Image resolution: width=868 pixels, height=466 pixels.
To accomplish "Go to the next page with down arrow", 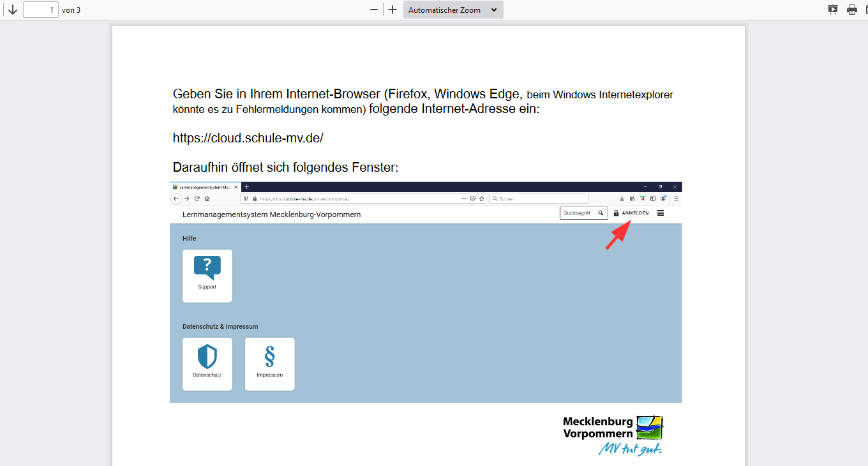I will point(12,10).
